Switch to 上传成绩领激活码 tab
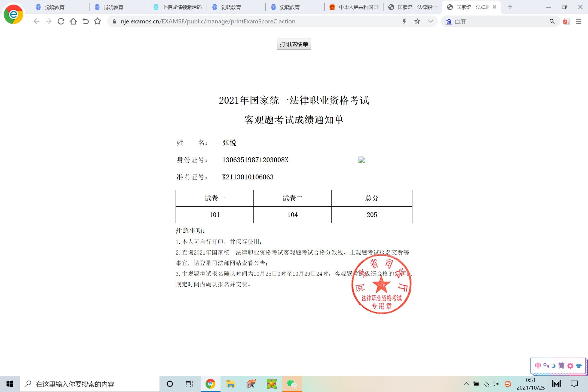Image resolution: width=588 pixels, height=392 pixels. 177,7
